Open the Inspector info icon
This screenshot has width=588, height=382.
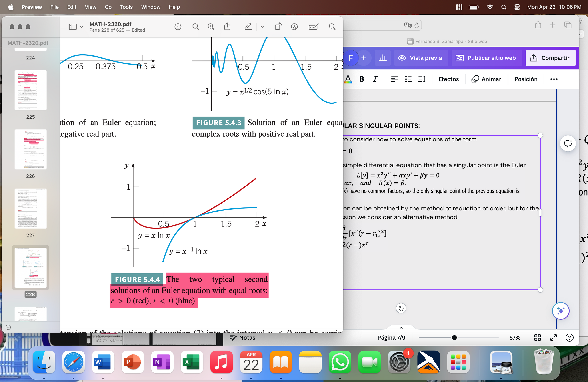[x=178, y=26]
